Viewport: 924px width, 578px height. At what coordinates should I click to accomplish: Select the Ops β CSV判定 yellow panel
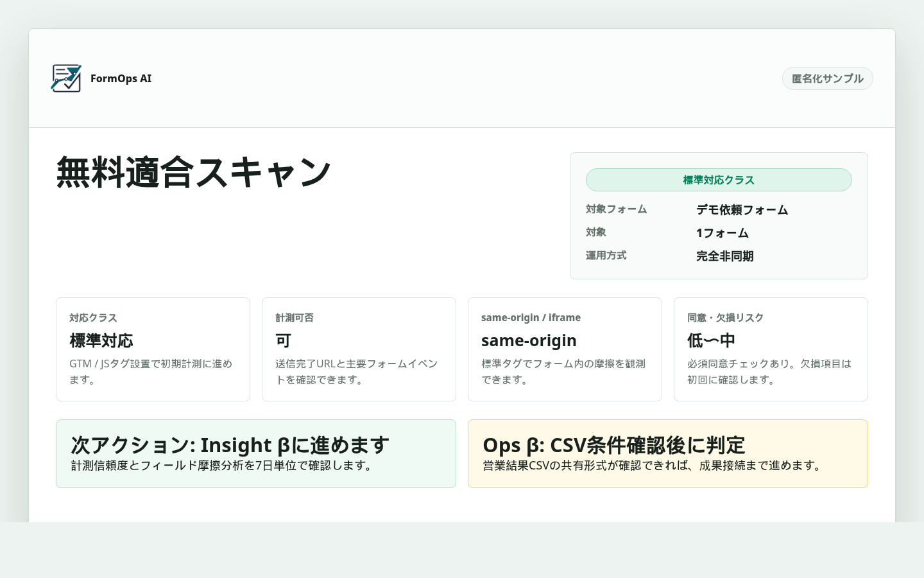coord(667,453)
